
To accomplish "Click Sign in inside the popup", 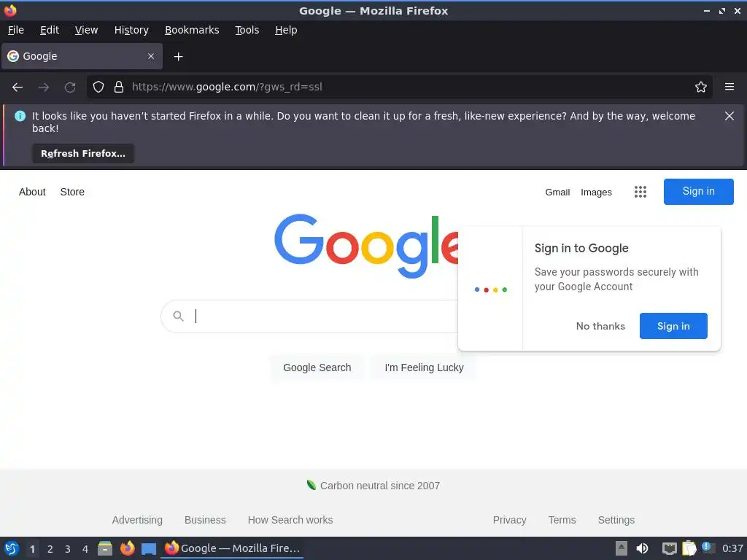I will [x=673, y=326].
